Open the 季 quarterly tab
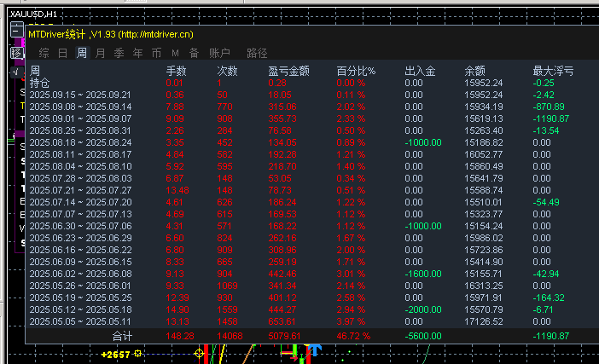 (119, 53)
